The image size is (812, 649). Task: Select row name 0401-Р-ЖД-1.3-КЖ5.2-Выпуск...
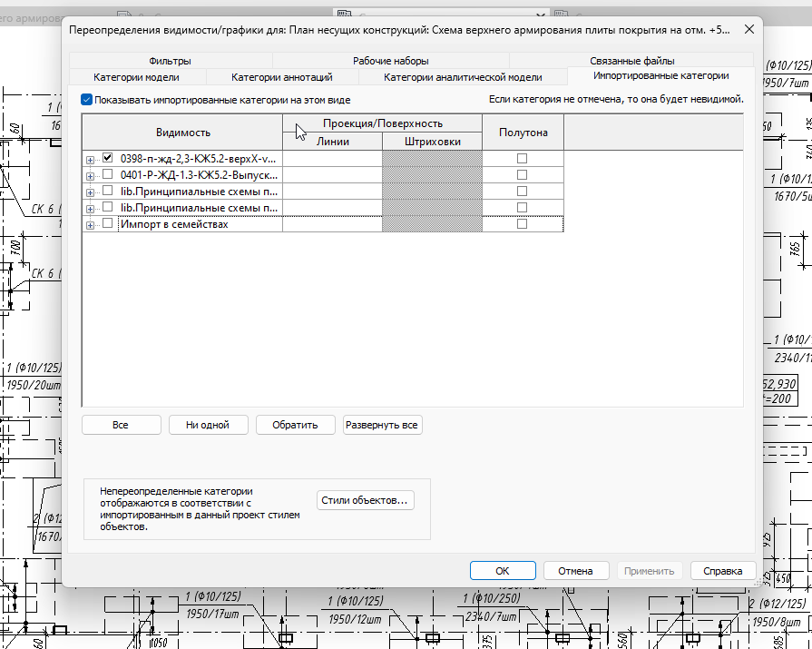tap(199, 175)
